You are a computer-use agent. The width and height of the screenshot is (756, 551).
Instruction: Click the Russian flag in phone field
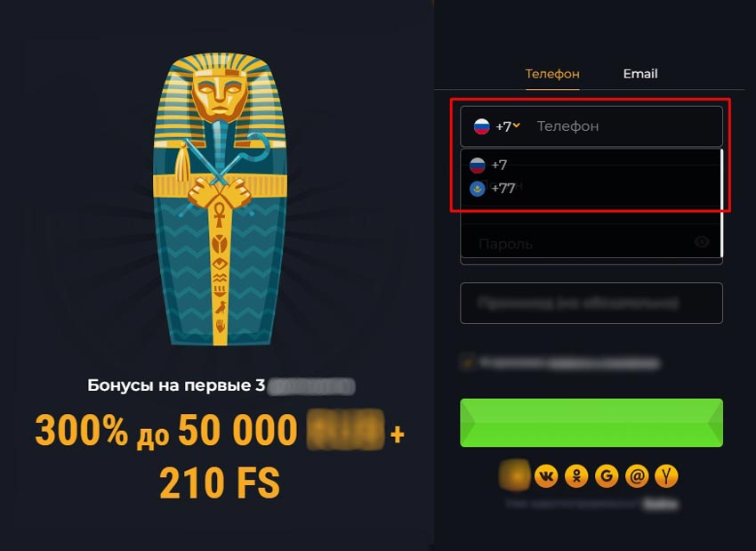(x=482, y=126)
